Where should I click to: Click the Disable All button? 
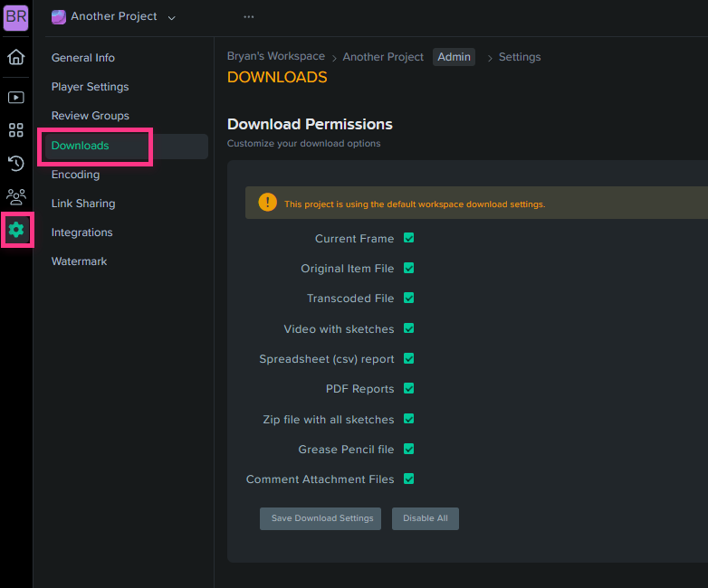click(x=426, y=518)
